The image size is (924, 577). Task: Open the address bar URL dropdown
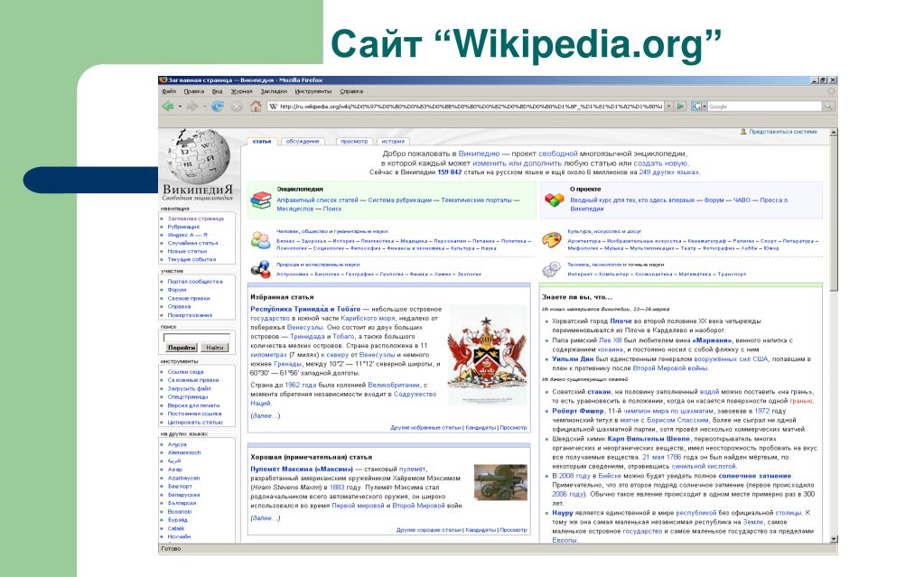[669, 107]
